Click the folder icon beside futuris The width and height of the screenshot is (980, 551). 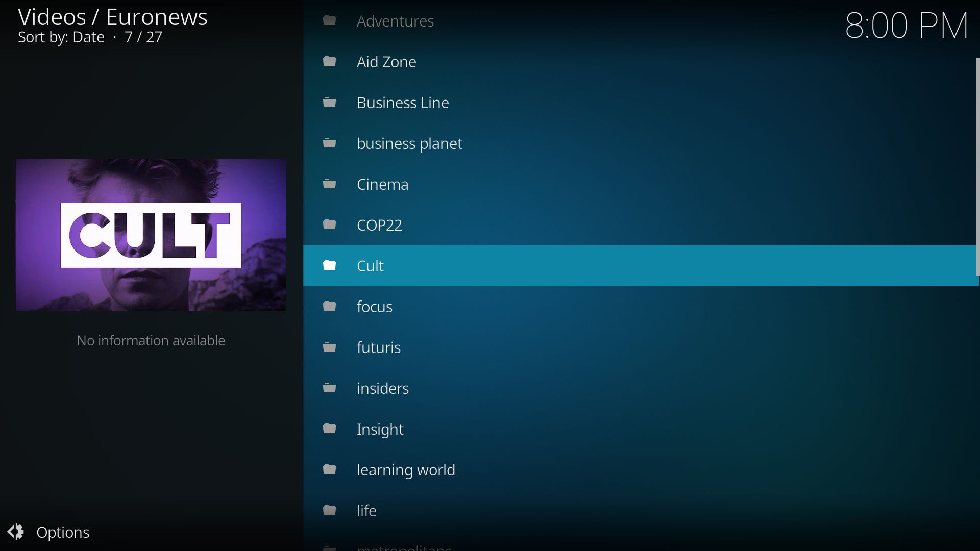point(330,347)
